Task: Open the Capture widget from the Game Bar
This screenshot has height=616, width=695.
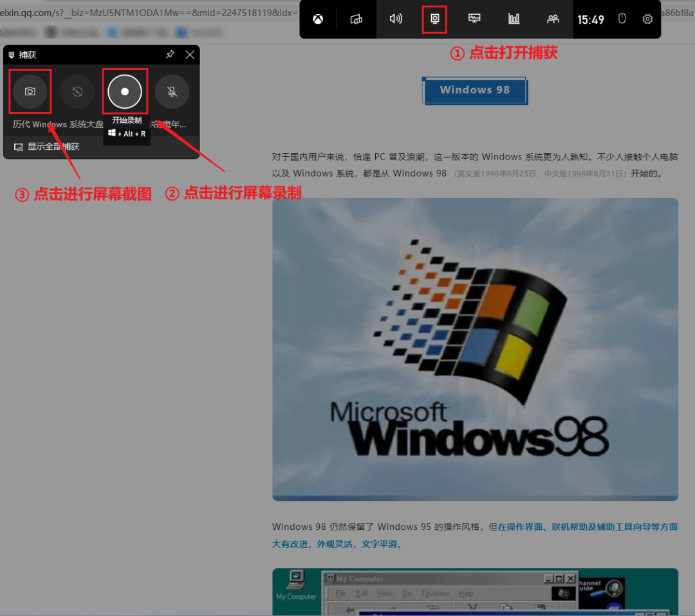Action: (435, 19)
